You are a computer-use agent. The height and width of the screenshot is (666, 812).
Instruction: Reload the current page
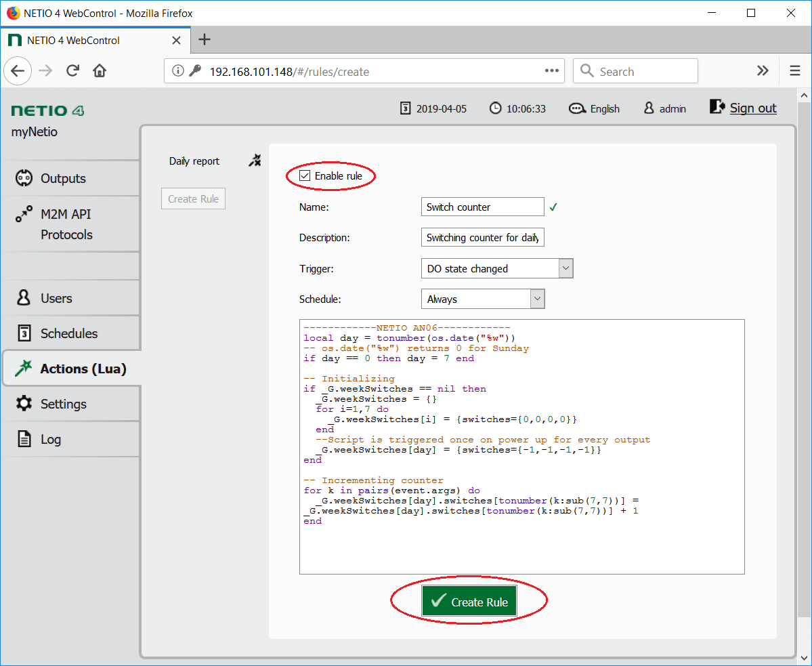pos(72,71)
